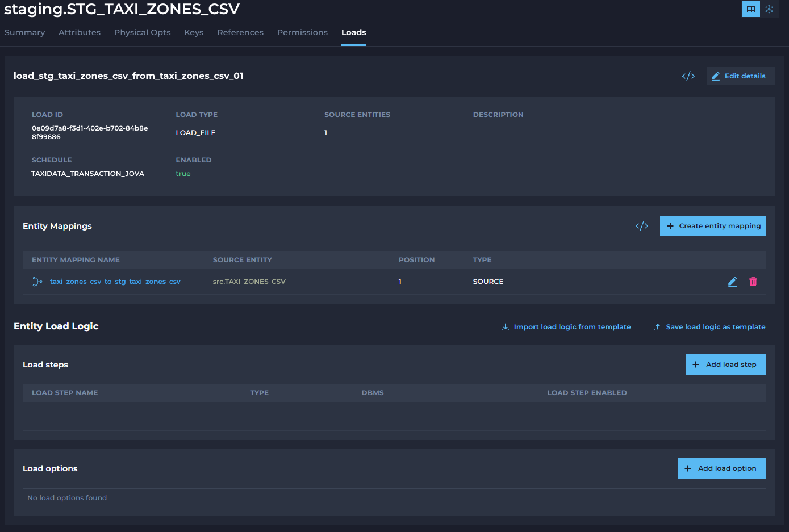Add a load step
The image size is (789, 532).
pyautogui.click(x=725, y=365)
